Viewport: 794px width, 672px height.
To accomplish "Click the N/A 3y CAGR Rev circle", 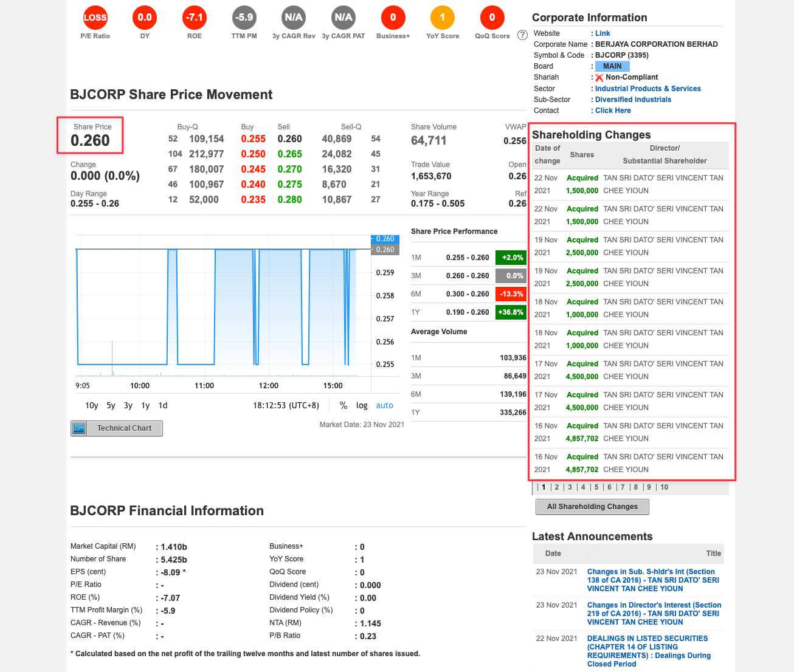I will 294,18.
